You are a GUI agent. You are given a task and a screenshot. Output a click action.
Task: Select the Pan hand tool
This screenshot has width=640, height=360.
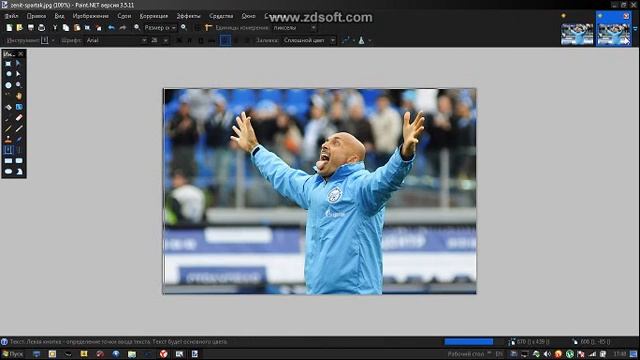pyautogui.click(x=19, y=96)
